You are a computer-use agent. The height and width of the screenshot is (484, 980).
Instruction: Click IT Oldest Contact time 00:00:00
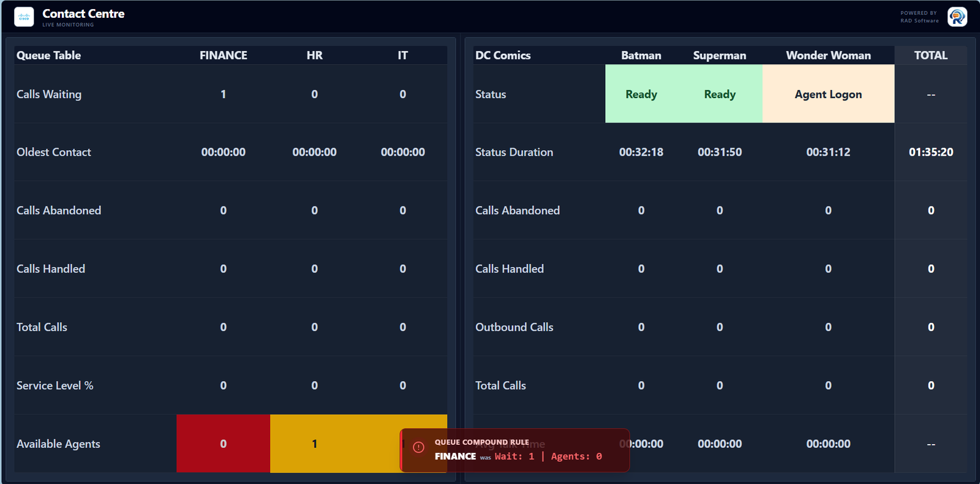point(402,152)
